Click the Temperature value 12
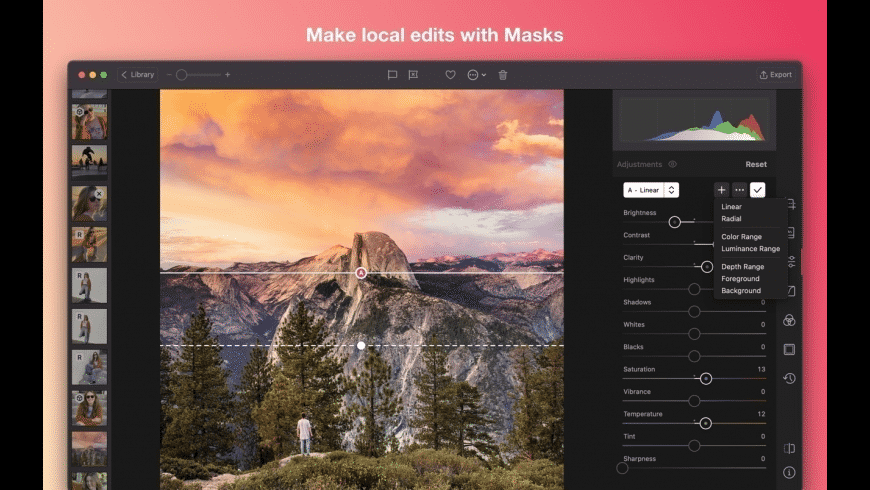 click(x=761, y=414)
